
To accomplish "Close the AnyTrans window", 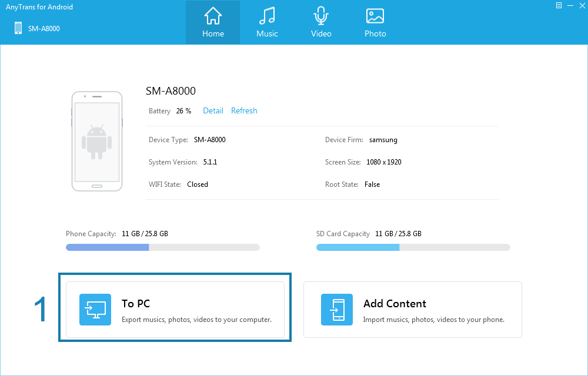I will (x=582, y=6).
